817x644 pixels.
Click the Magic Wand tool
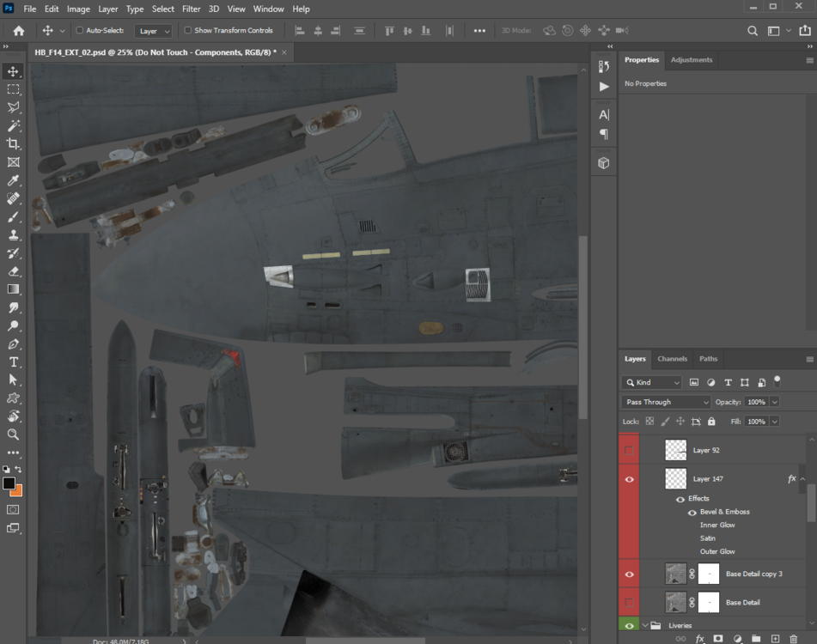click(x=14, y=126)
